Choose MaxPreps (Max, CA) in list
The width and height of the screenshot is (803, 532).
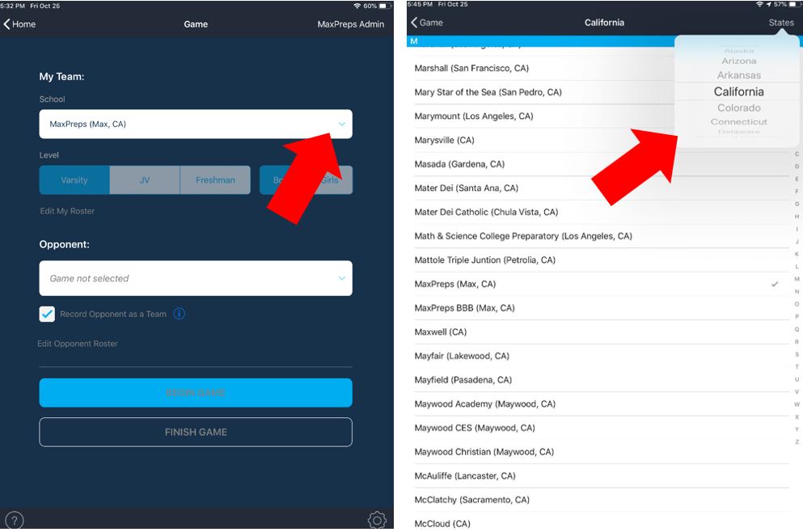[x=600, y=284]
